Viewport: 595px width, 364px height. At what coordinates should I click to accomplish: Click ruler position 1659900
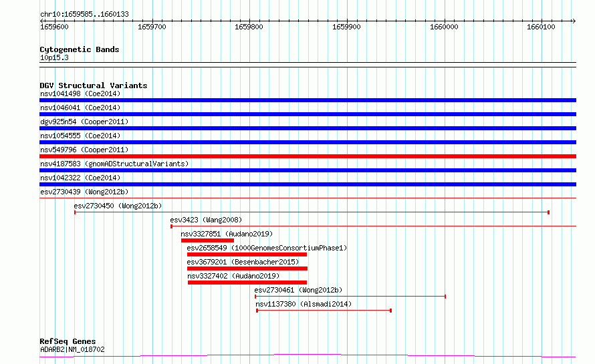(x=346, y=27)
